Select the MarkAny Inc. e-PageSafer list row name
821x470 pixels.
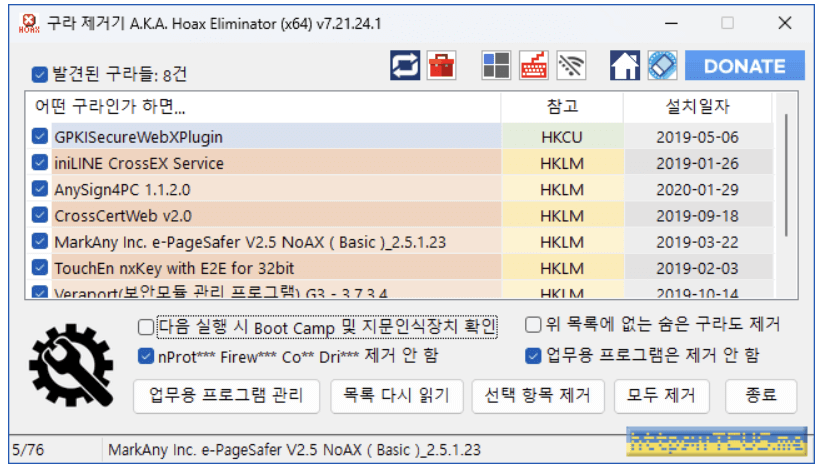coord(250,242)
